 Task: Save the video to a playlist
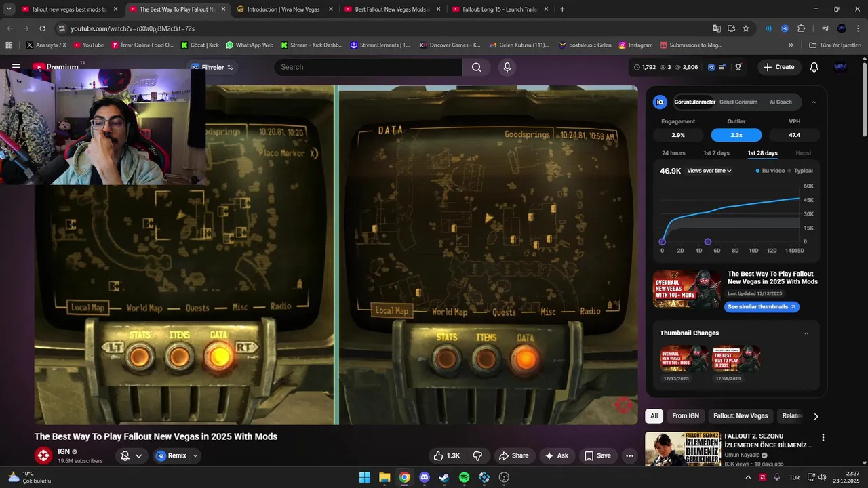(x=597, y=455)
